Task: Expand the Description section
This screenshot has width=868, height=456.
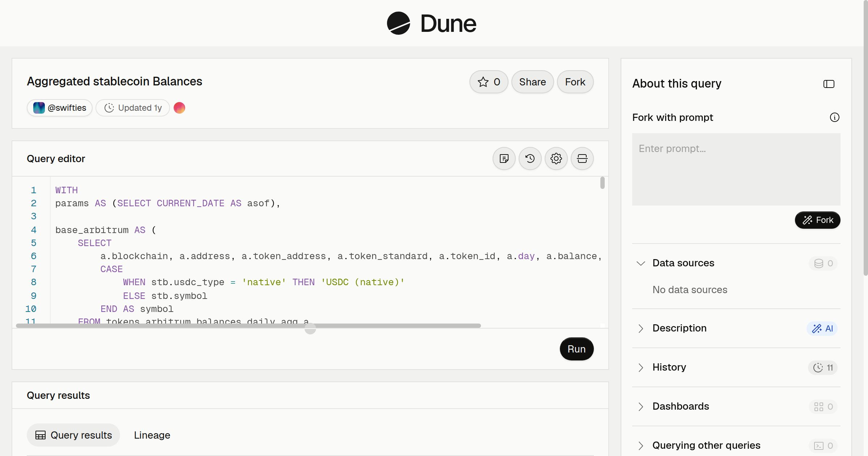Action: coord(641,328)
